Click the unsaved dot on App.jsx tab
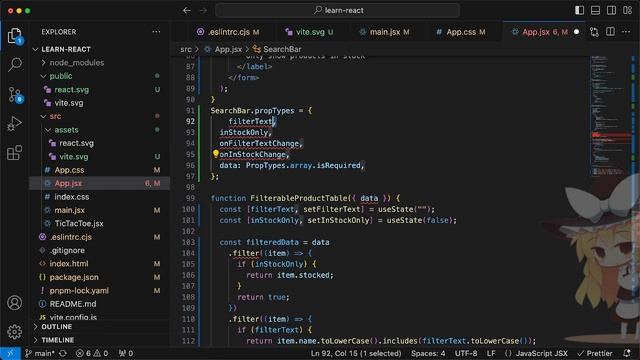This screenshot has width=640, height=360. tap(576, 32)
